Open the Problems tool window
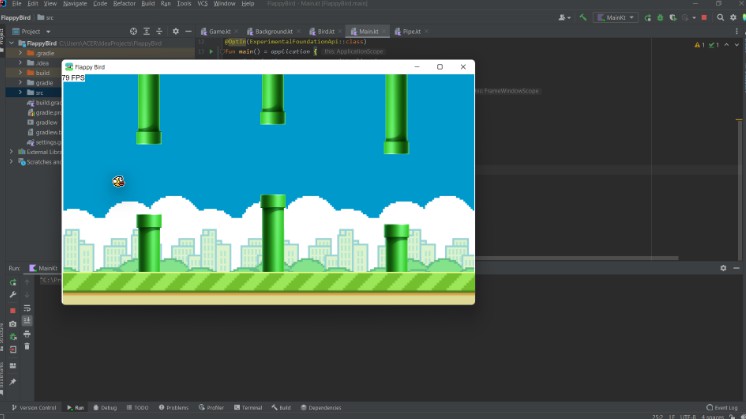 pyautogui.click(x=174, y=408)
